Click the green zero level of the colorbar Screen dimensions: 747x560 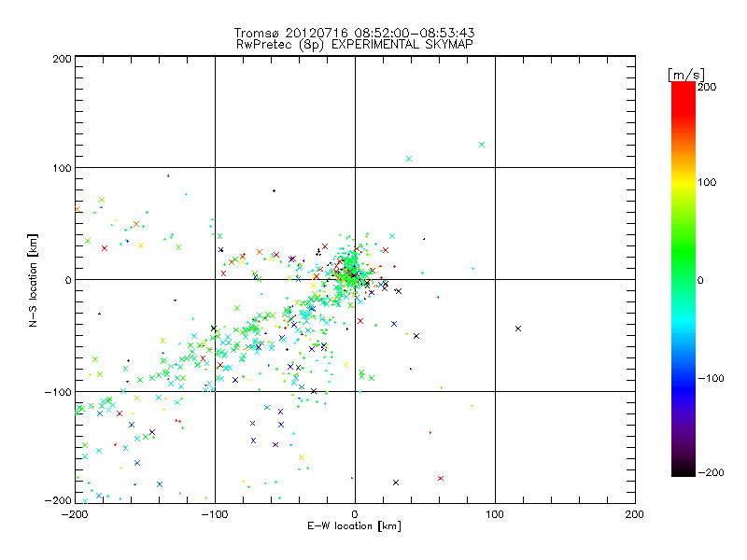[684, 280]
